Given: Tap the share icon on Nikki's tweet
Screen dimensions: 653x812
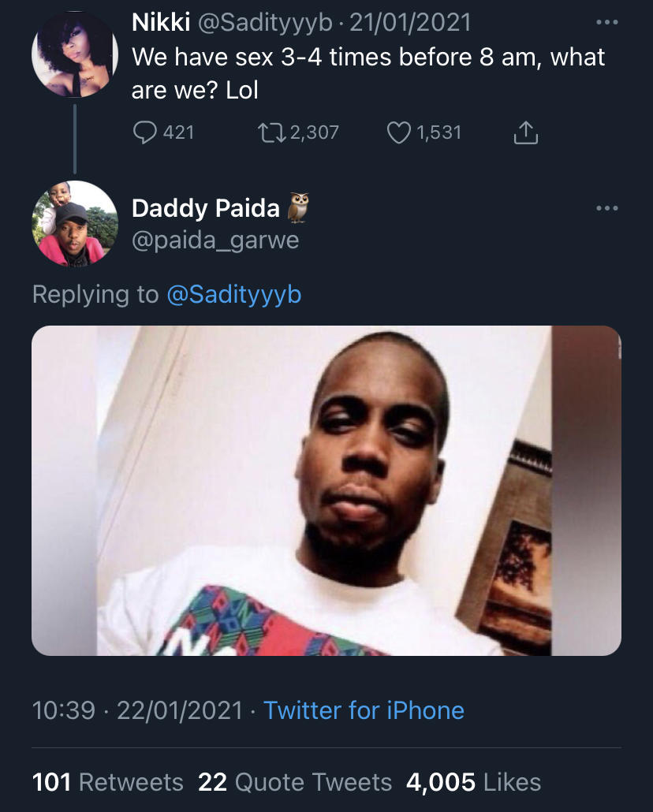Looking at the screenshot, I should (x=525, y=133).
